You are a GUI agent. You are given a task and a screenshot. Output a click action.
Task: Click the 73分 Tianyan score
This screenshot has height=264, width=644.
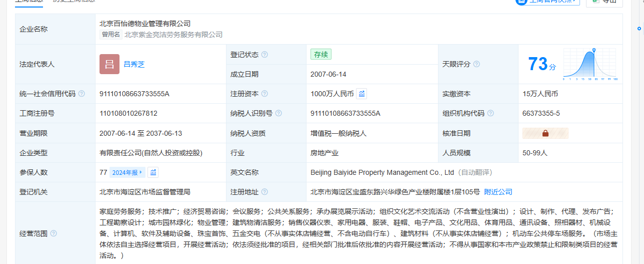[x=541, y=64]
